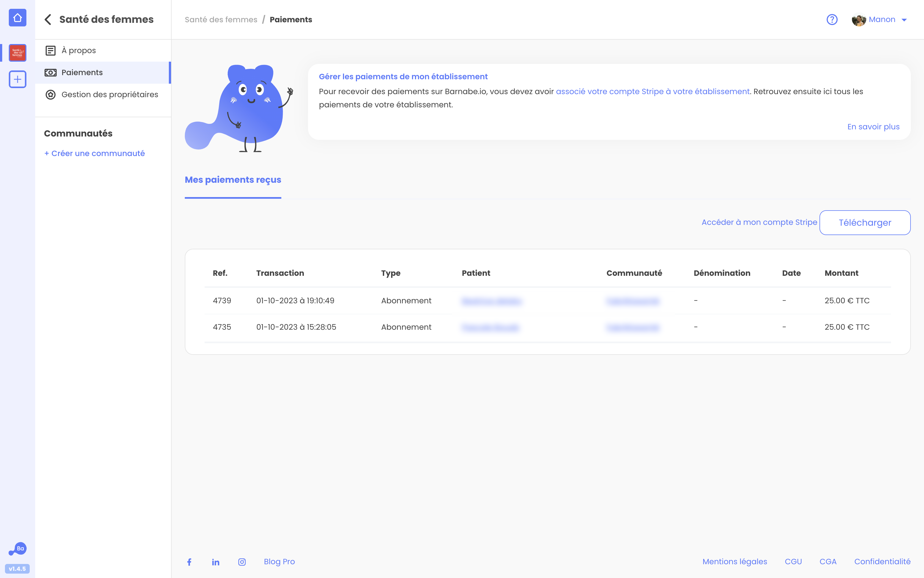This screenshot has height=578, width=924.
Task: Click the Dénomination column header
Action: coord(722,273)
